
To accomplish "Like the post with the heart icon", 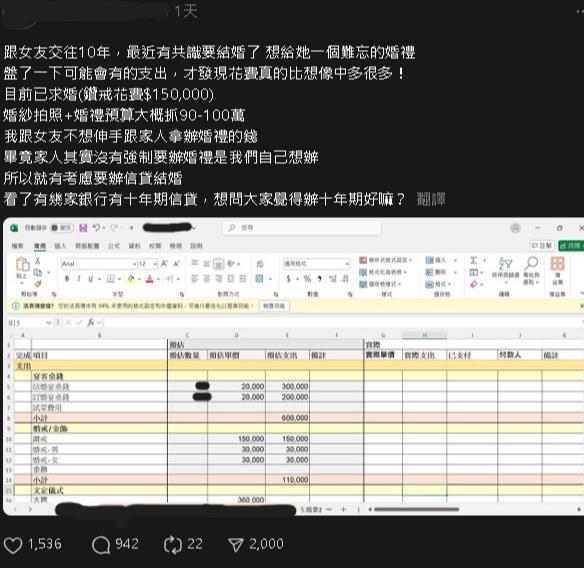I will click(13, 545).
